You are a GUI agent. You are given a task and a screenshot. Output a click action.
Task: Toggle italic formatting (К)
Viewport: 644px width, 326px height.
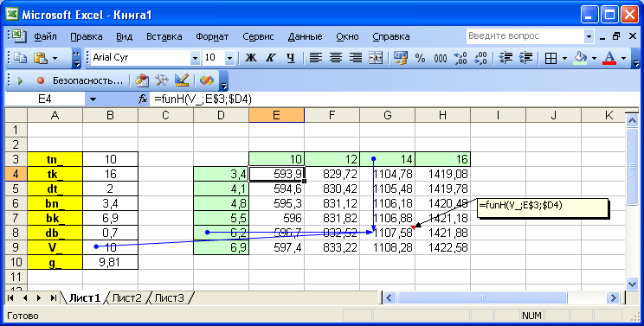271,58
